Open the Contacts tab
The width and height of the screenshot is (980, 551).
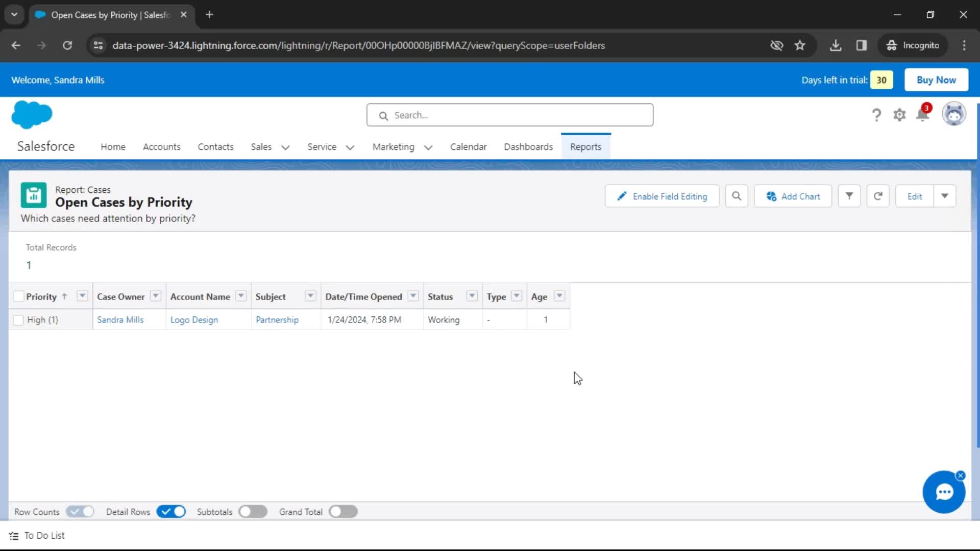(215, 147)
